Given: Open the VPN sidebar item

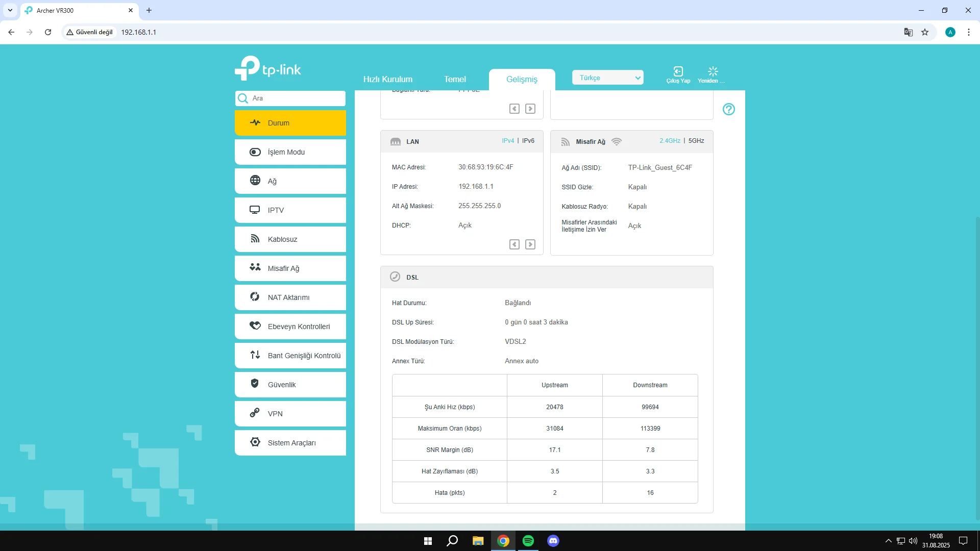Looking at the screenshot, I should click(290, 414).
